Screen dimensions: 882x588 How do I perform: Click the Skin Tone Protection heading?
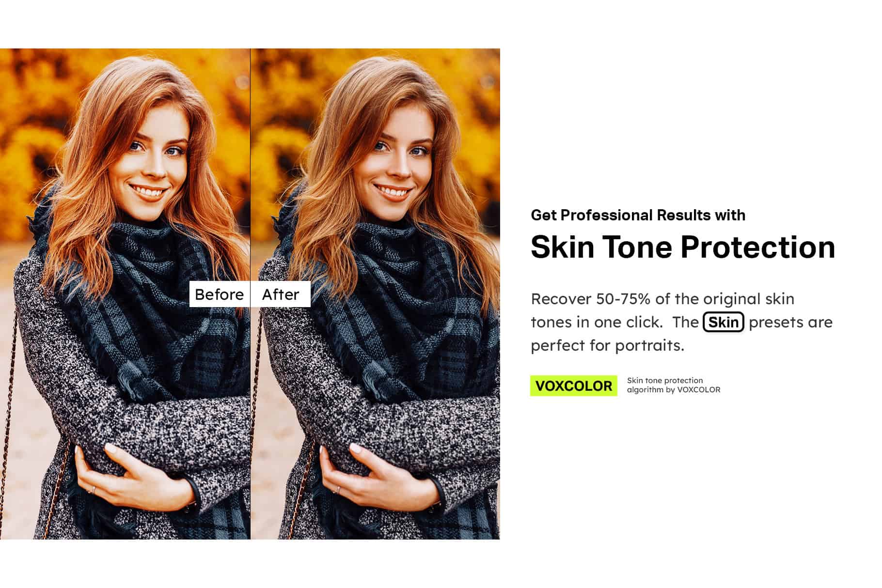683,247
